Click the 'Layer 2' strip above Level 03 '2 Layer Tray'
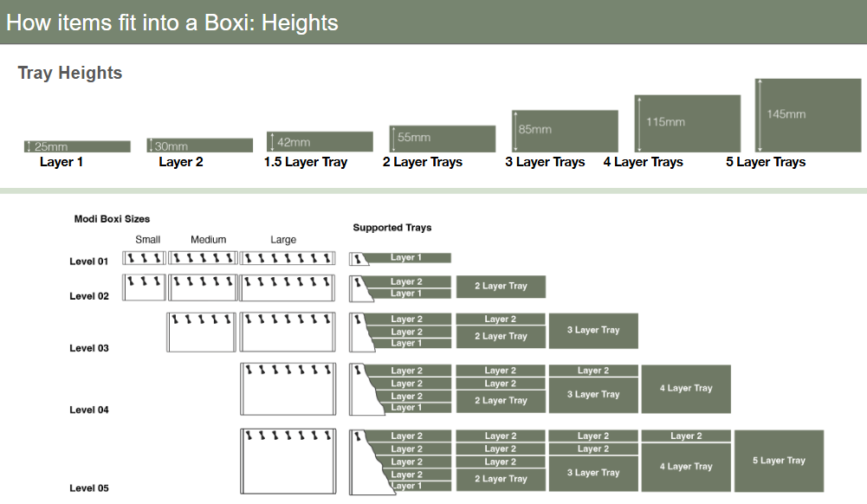This screenshot has width=867, height=504. (501, 320)
